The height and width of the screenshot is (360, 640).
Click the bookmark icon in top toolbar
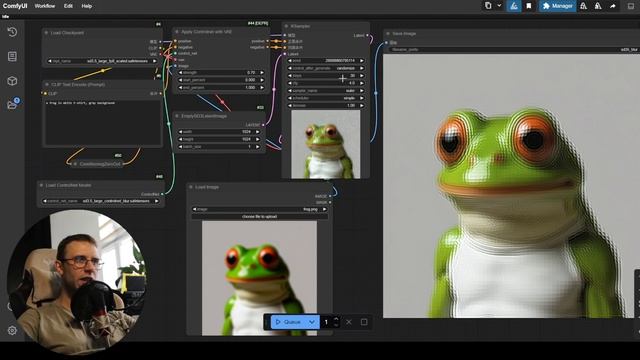click(529, 6)
